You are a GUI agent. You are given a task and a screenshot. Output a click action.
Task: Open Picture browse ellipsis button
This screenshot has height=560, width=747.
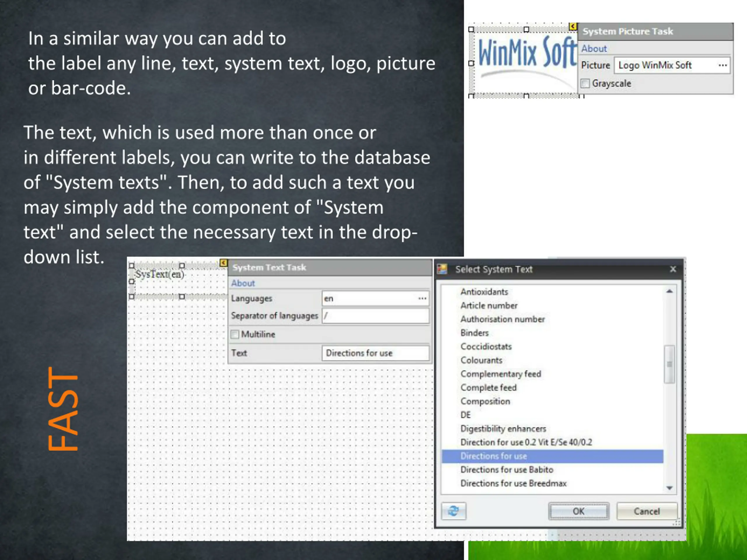(x=722, y=65)
